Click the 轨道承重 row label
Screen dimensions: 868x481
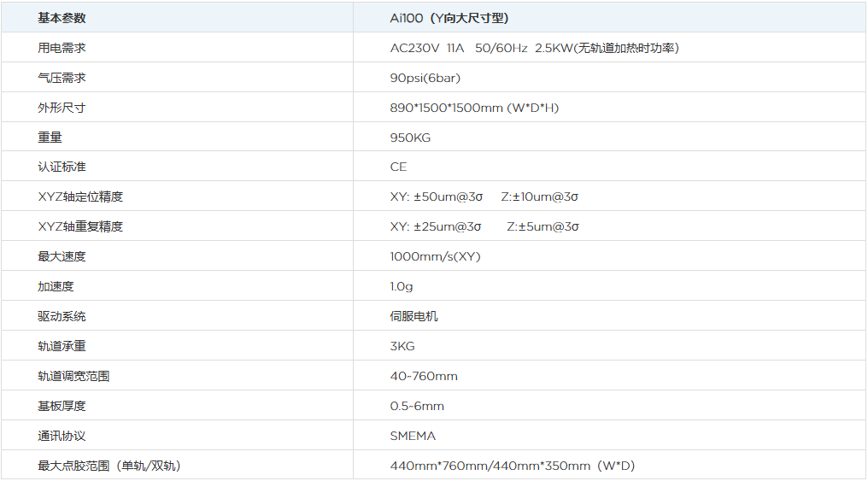click(62, 346)
